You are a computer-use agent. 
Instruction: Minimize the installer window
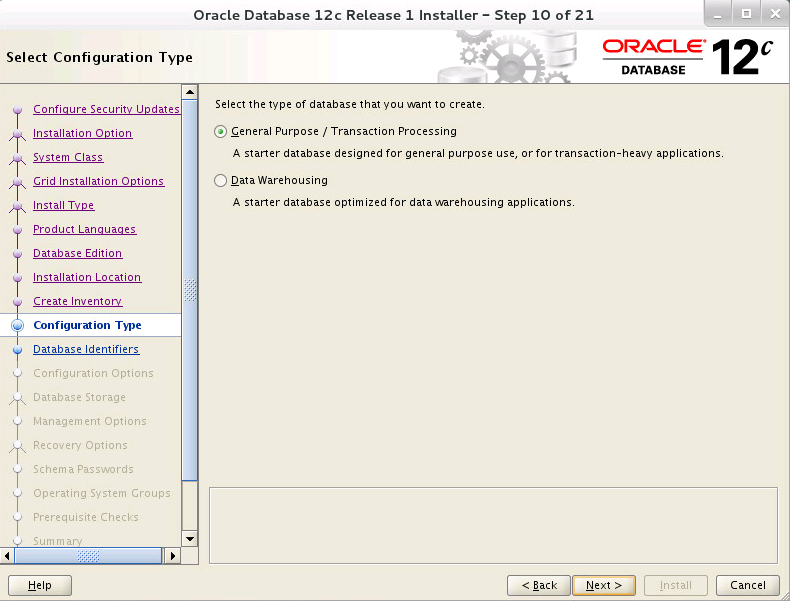coord(717,14)
